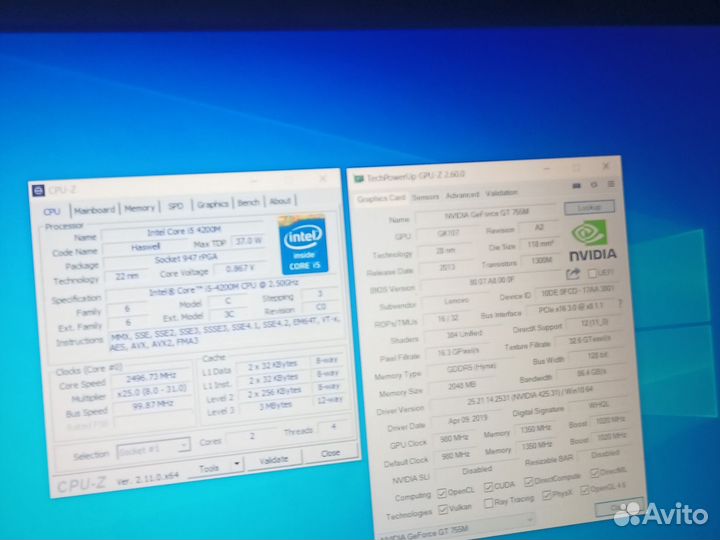
Task: Switch to the Graphics tab in CPU-Z
Action: tap(212, 204)
